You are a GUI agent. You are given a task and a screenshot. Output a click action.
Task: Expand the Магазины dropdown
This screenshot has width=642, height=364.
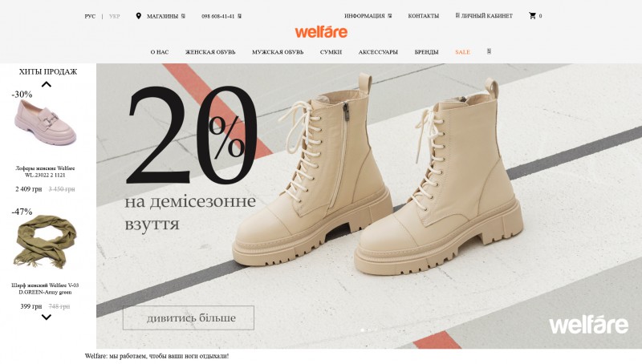[x=166, y=16]
